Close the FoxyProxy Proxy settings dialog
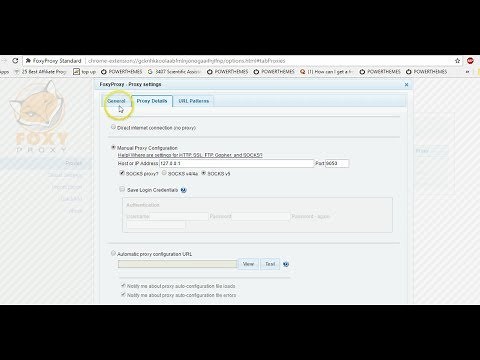Viewport: 480px width, 360px height. [406, 85]
